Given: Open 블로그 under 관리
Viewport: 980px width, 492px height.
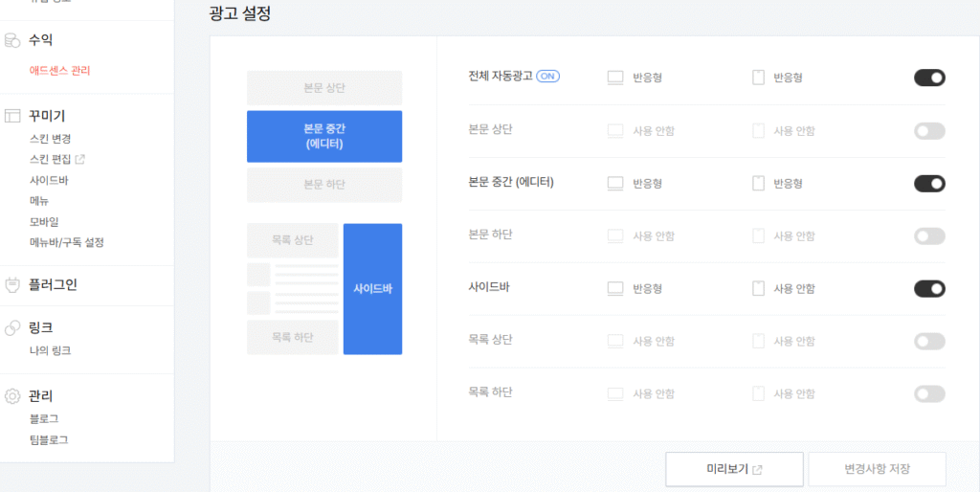Looking at the screenshot, I should (x=44, y=419).
